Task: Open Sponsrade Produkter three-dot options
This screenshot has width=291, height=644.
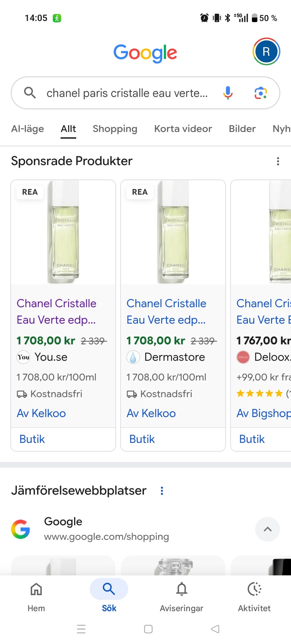Action: [278, 161]
